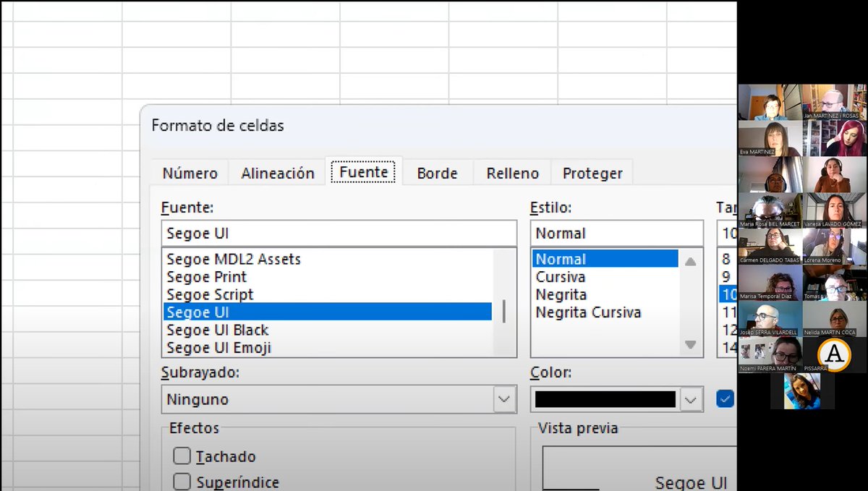Open Lorena Moreno's video thumbnail
This screenshot has width=868, height=491.
[834, 247]
